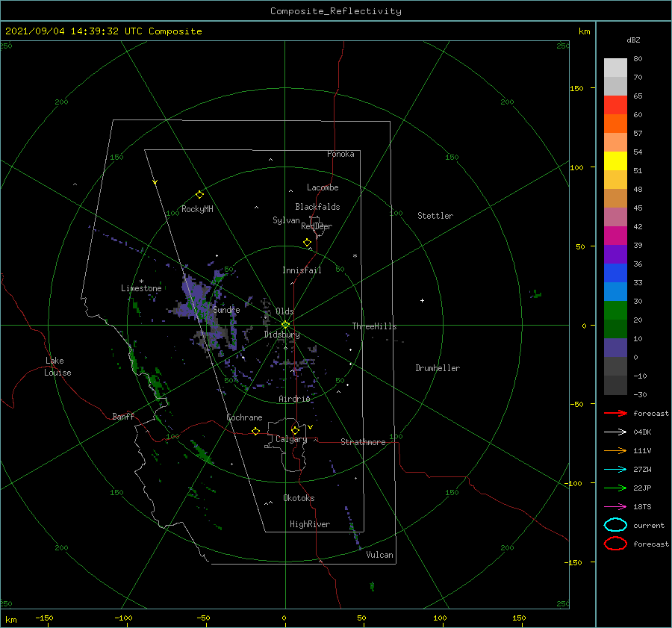Click the cyan current ellipse icon
The width and height of the screenshot is (672, 628).
click(615, 525)
